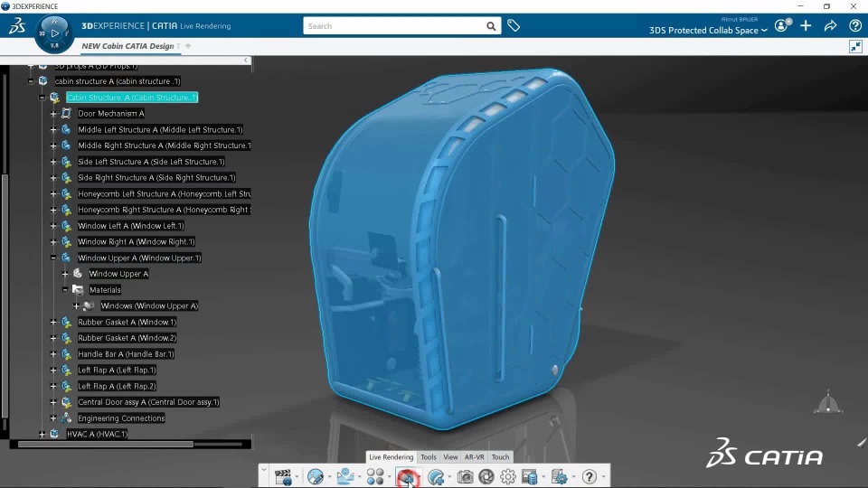The image size is (868, 488).
Task: Collapse cabin structure A (cabin structure .1)
Action: point(31,81)
